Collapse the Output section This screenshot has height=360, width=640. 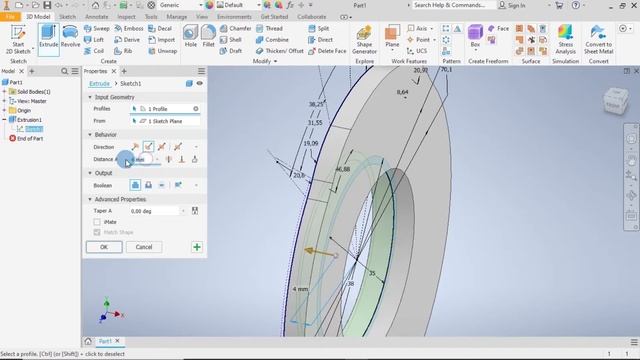90,173
